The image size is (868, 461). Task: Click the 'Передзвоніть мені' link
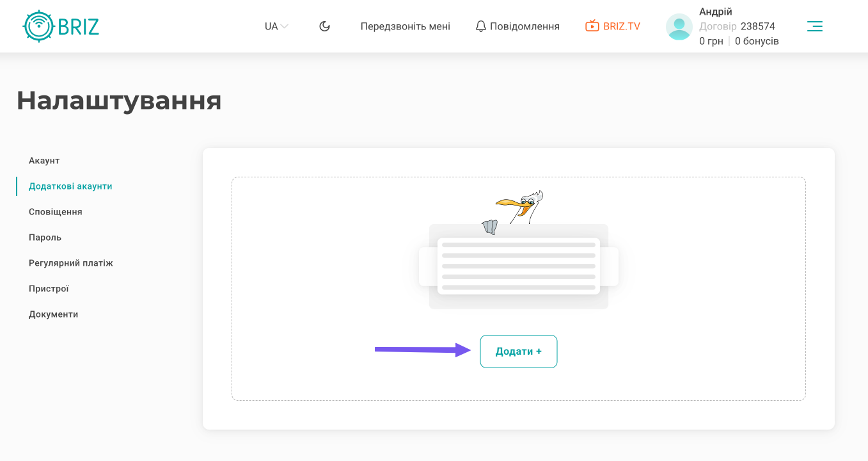tap(405, 26)
